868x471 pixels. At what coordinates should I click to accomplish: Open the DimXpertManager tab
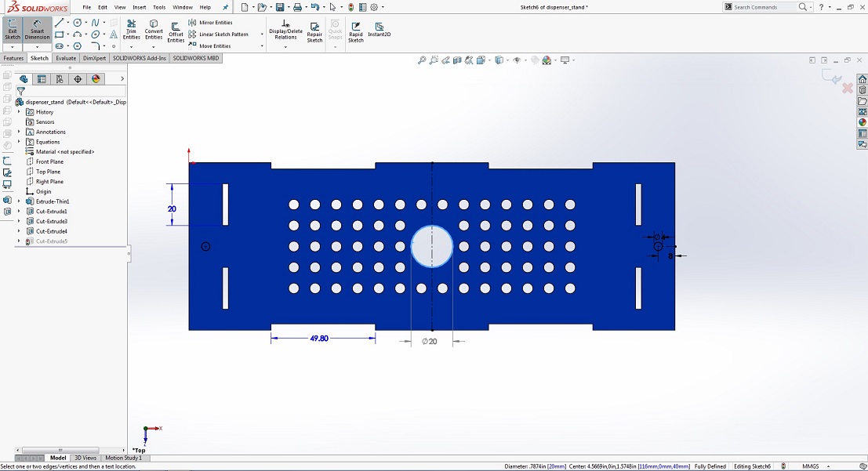(78, 79)
